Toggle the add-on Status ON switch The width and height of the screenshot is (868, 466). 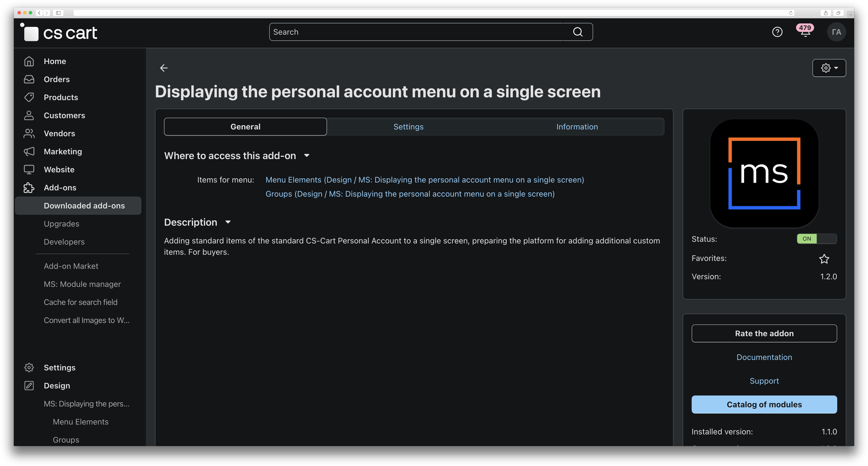(x=816, y=239)
